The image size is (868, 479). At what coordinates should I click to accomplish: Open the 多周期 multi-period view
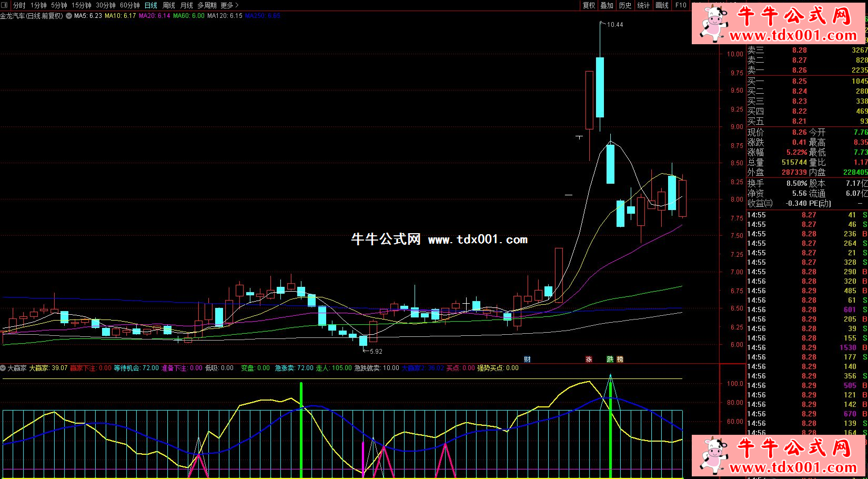pos(207,5)
